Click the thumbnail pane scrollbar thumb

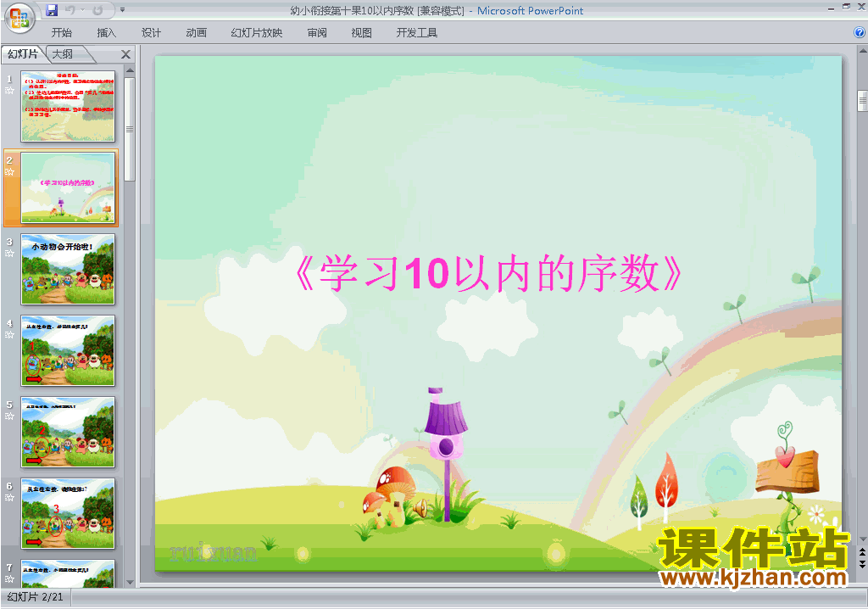point(130,129)
